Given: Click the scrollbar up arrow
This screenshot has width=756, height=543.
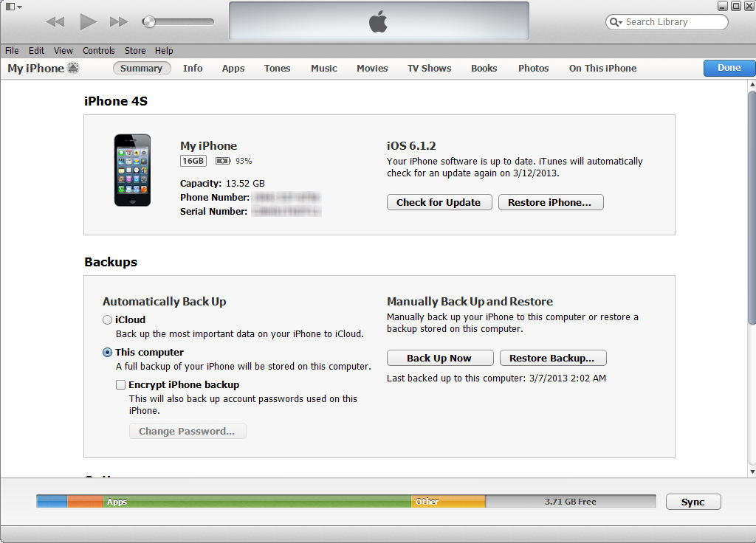Looking at the screenshot, I should [x=752, y=85].
